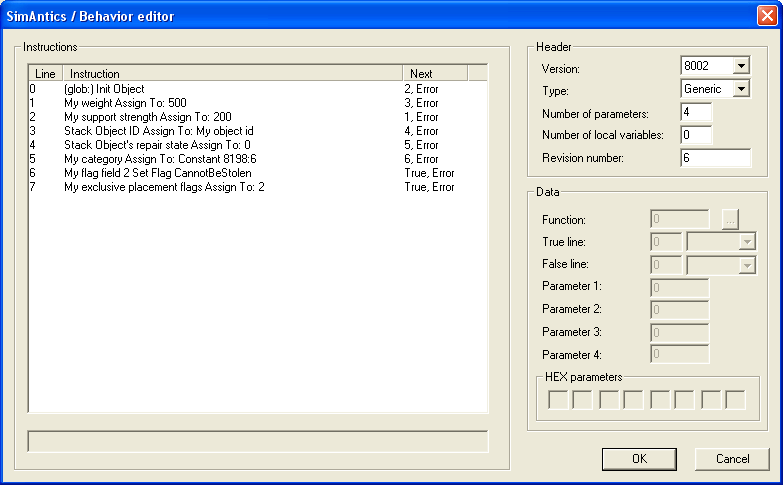Screen dimensions: 783x485
Task: Click the Parameter 1 field
Action: [680, 288]
